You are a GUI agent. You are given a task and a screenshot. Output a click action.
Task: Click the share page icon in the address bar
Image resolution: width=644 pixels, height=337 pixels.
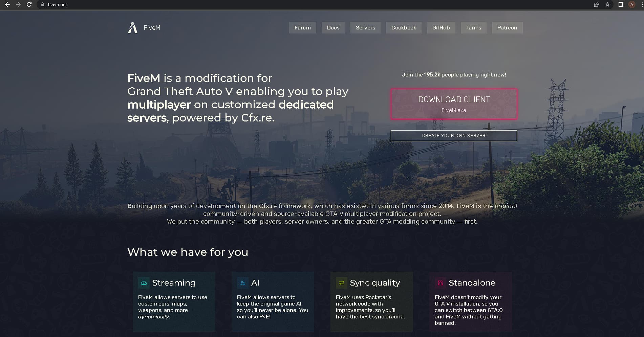pyautogui.click(x=596, y=4)
